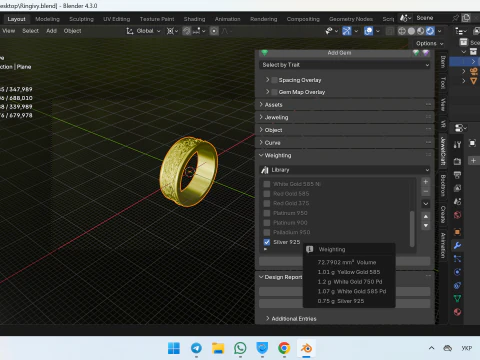Viewport: 480px width, 360px height.
Task: Expand the Jeweling panel
Action: click(345, 117)
